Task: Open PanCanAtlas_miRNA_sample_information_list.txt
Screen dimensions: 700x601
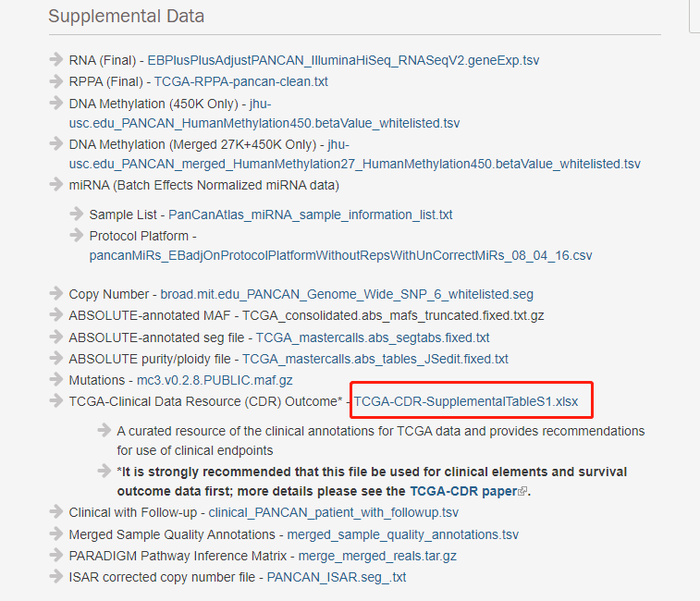Action: tap(310, 215)
